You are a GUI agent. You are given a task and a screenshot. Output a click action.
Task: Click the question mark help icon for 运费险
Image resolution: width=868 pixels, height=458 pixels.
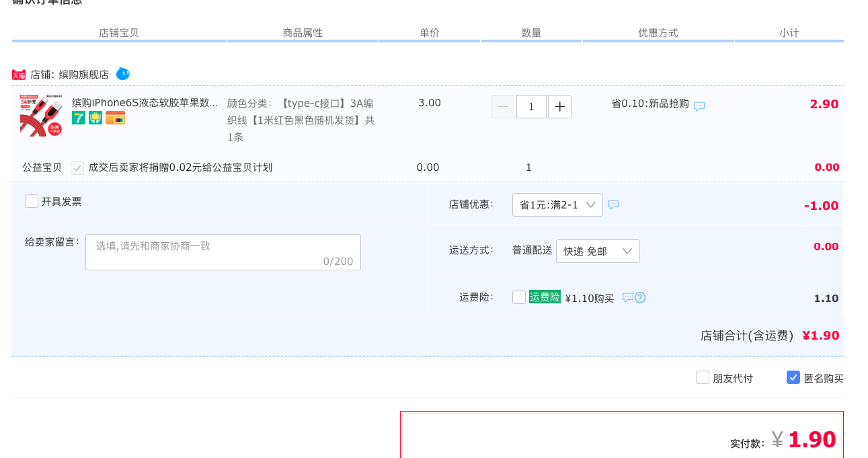coord(640,297)
